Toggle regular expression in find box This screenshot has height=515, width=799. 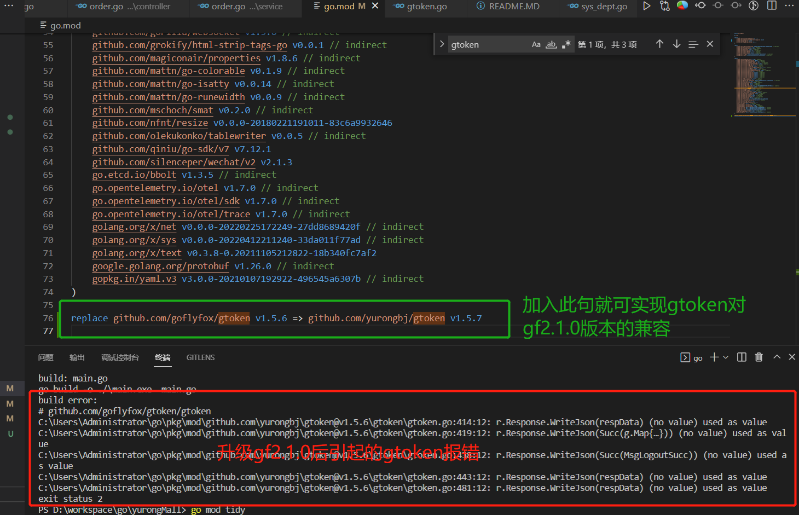tap(566, 45)
